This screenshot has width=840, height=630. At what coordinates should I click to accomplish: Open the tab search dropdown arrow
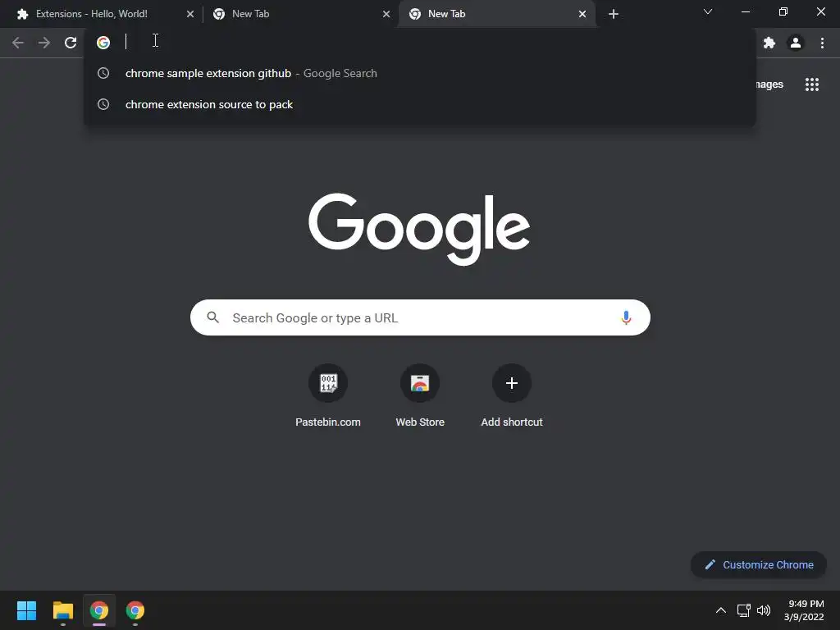[708, 11]
